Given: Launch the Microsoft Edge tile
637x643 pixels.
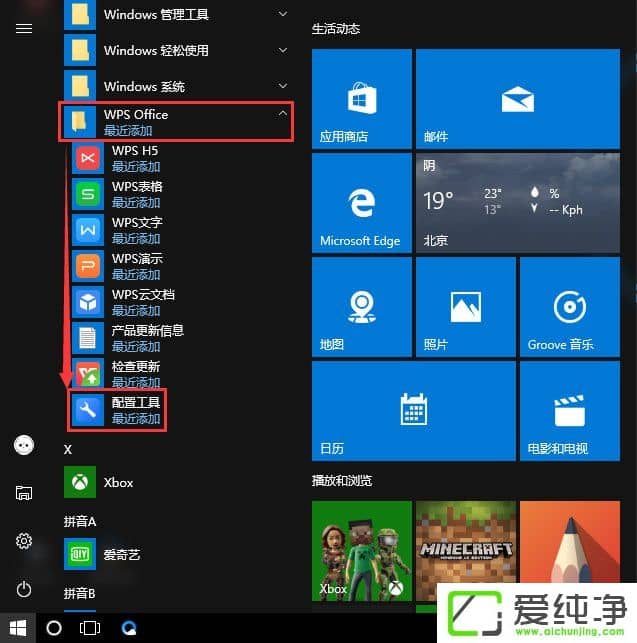Looking at the screenshot, I should tap(362, 203).
